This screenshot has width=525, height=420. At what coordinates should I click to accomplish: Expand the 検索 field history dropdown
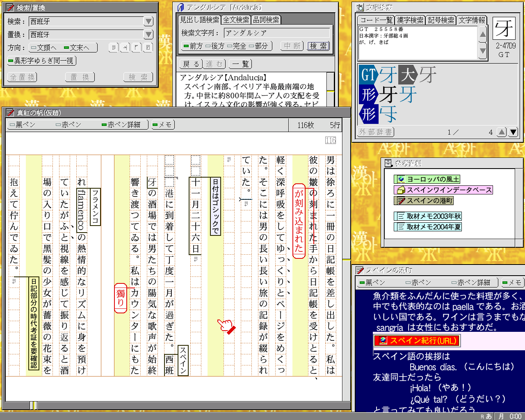click(x=148, y=21)
